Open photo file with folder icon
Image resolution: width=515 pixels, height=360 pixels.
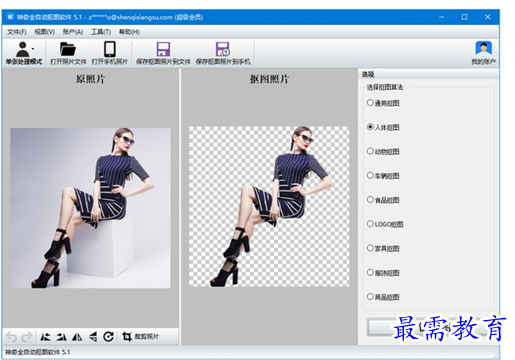coord(68,53)
